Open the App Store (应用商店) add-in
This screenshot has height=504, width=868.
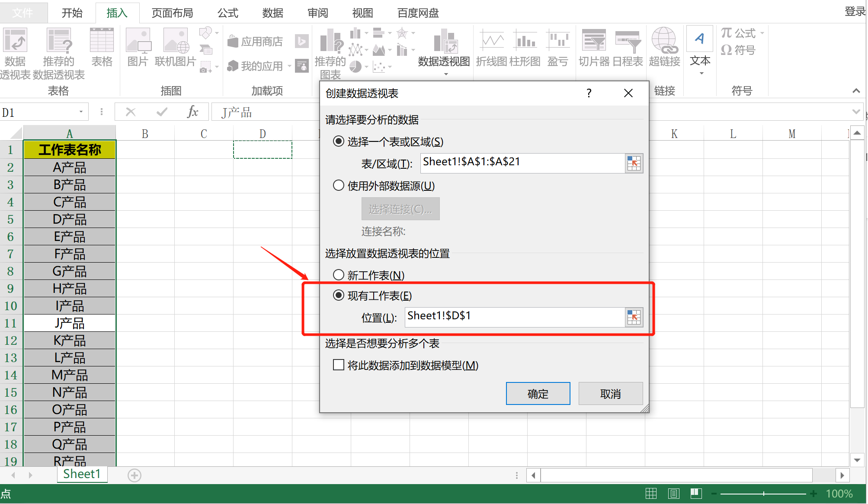pyautogui.click(x=255, y=42)
